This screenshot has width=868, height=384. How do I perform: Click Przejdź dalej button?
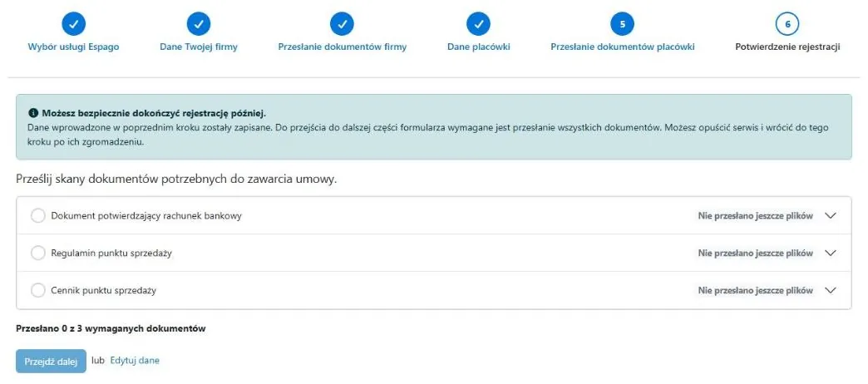pos(51,362)
